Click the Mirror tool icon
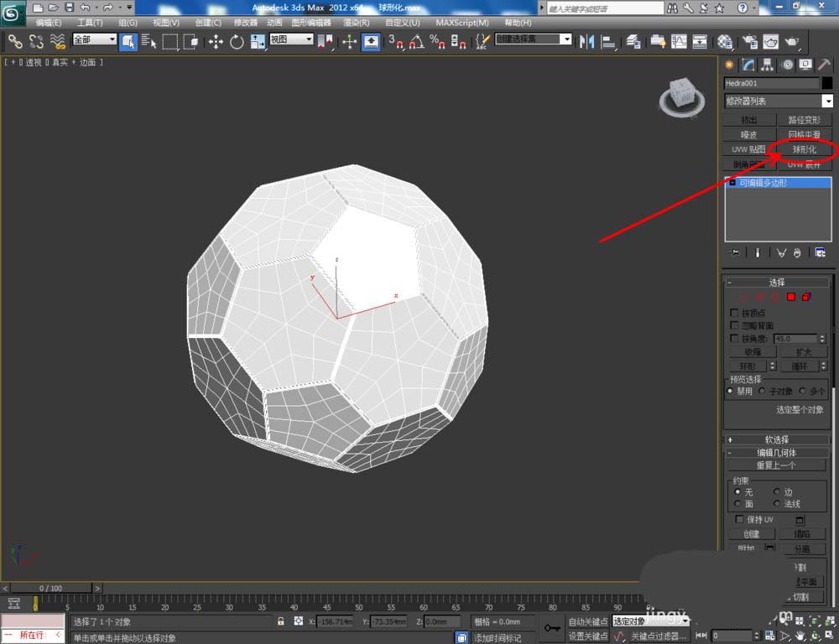 tap(589, 41)
